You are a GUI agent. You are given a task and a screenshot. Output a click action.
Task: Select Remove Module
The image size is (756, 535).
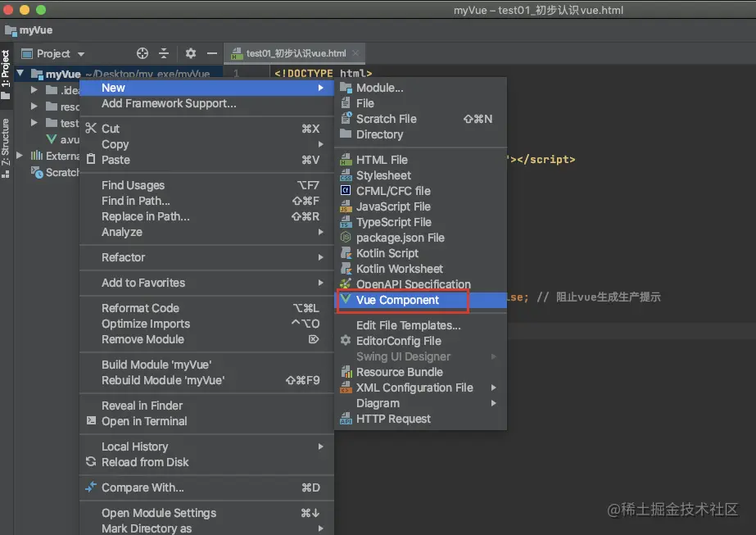click(207, 339)
